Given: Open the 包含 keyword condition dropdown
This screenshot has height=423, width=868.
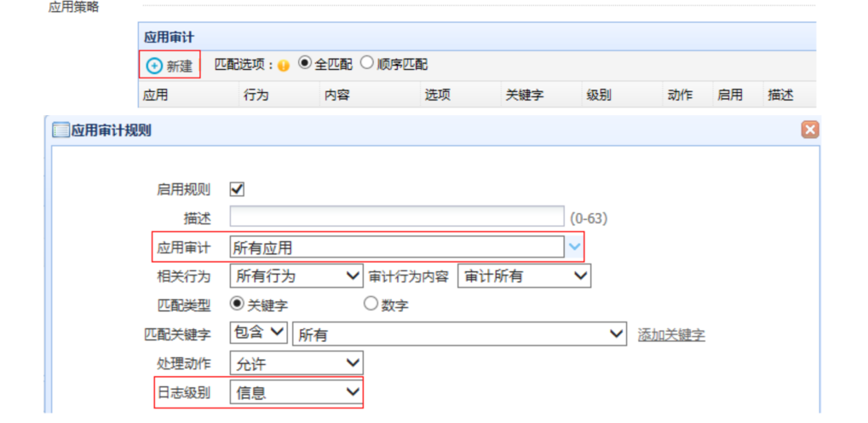Looking at the screenshot, I should (260, 334).
